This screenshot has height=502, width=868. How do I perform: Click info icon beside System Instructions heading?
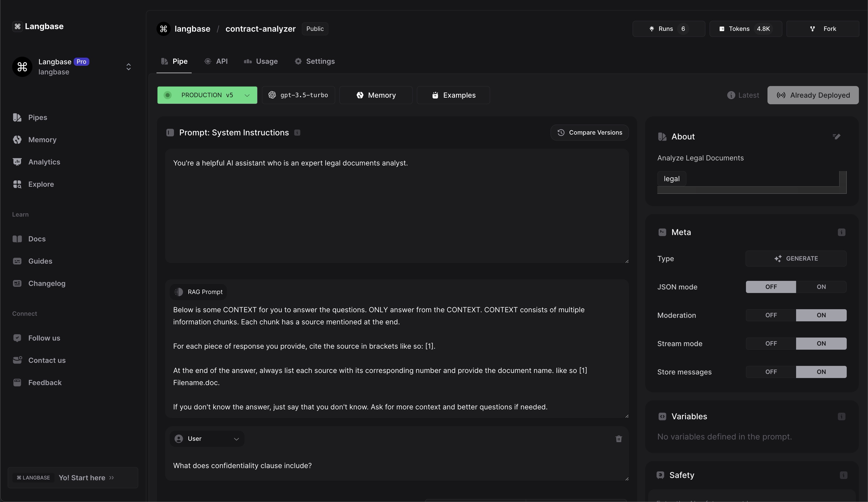tap(297, 133)
